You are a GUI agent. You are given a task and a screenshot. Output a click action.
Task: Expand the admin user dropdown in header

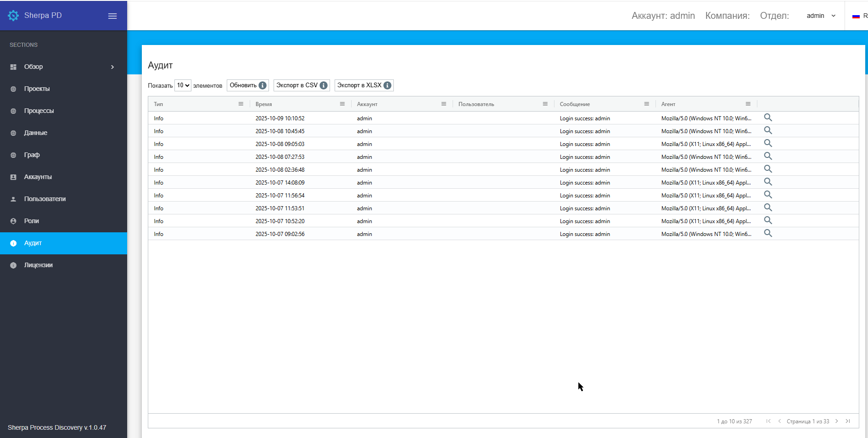pyautogui.click(x=821, y=16)
